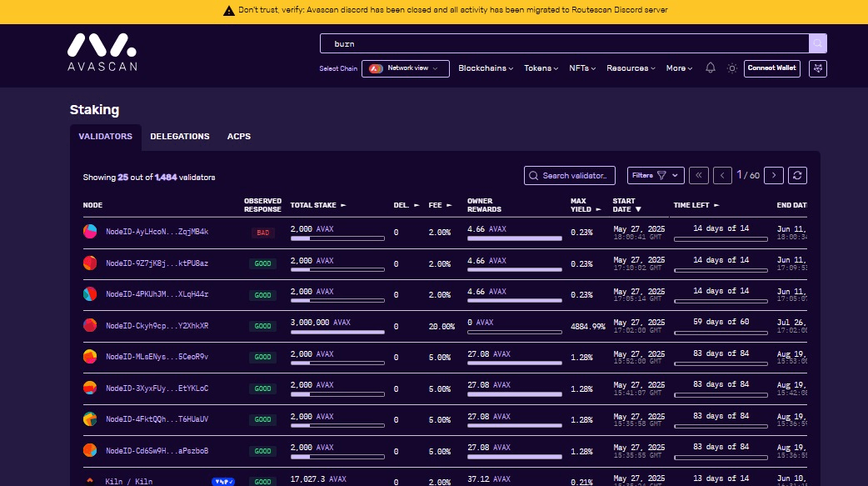Image resolution: width=868 pixels, height=486 pixels.
Task: Click avatar icon of NodeID-MLsENys row
Action: 90,356
